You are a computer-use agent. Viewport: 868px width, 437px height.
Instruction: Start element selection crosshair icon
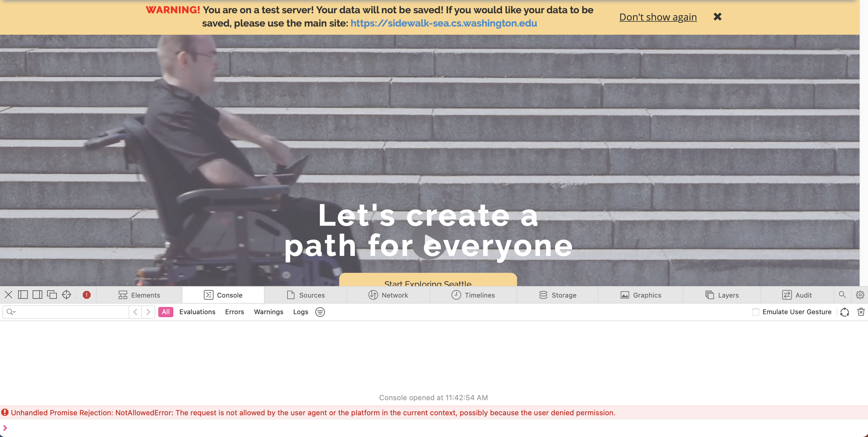pos(66,295)
